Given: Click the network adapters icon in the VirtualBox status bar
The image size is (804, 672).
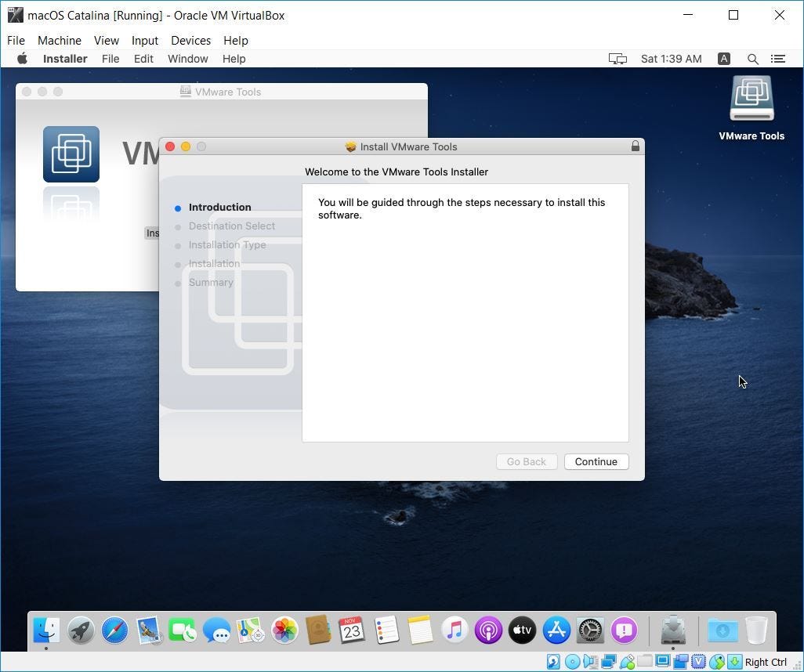Looking at the screenshot, I should 609,662.
